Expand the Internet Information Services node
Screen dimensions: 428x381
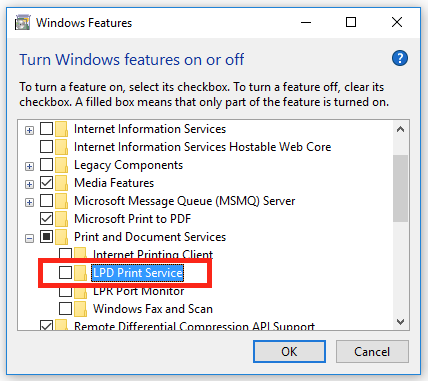point(29,130)
